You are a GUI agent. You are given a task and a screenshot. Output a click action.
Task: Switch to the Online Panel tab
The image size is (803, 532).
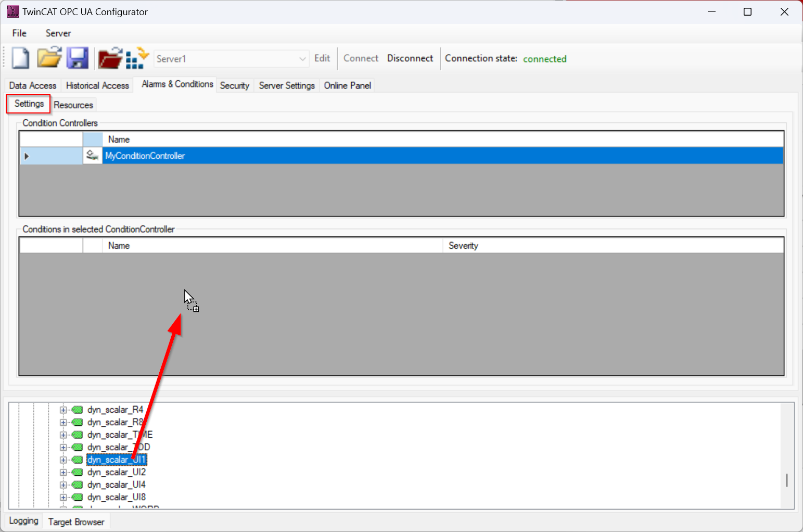pos(348,85)
